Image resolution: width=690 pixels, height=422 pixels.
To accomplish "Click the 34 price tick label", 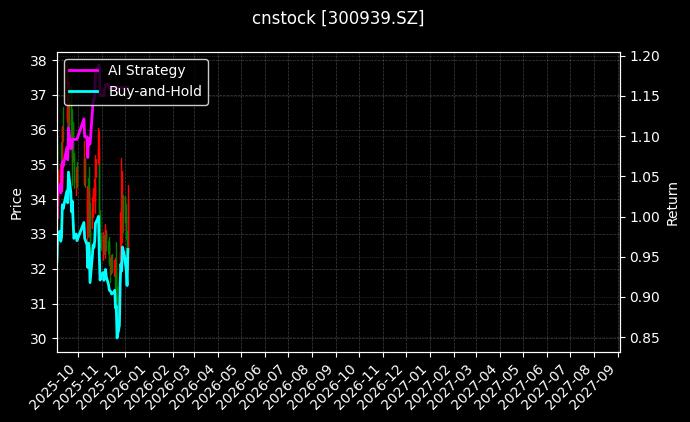I will pos(39,199).
